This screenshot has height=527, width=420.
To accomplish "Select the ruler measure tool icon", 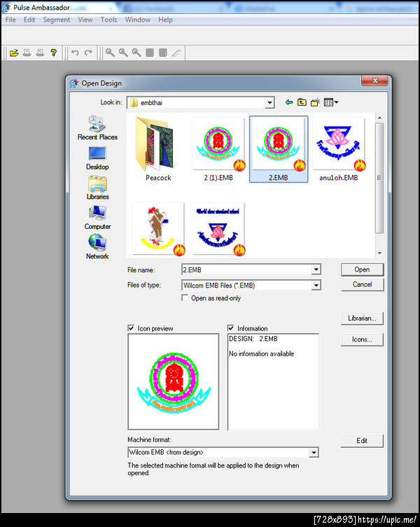I will pos(176,52).
